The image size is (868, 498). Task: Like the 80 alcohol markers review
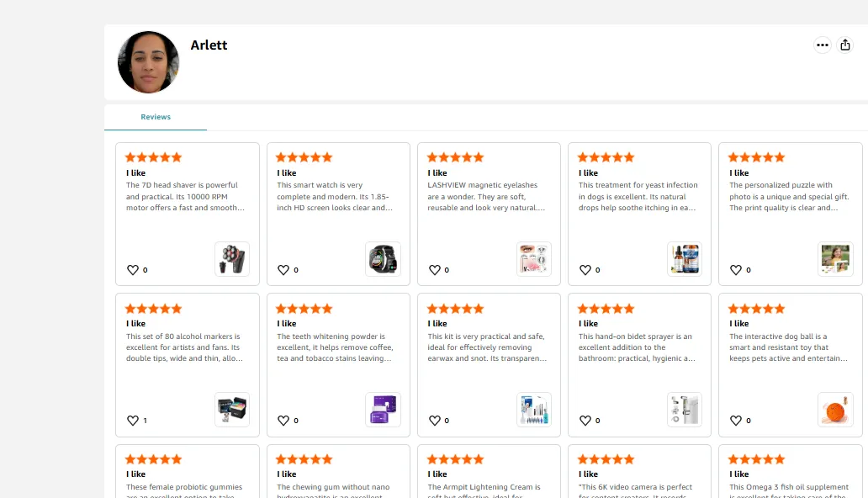[133, 421]
